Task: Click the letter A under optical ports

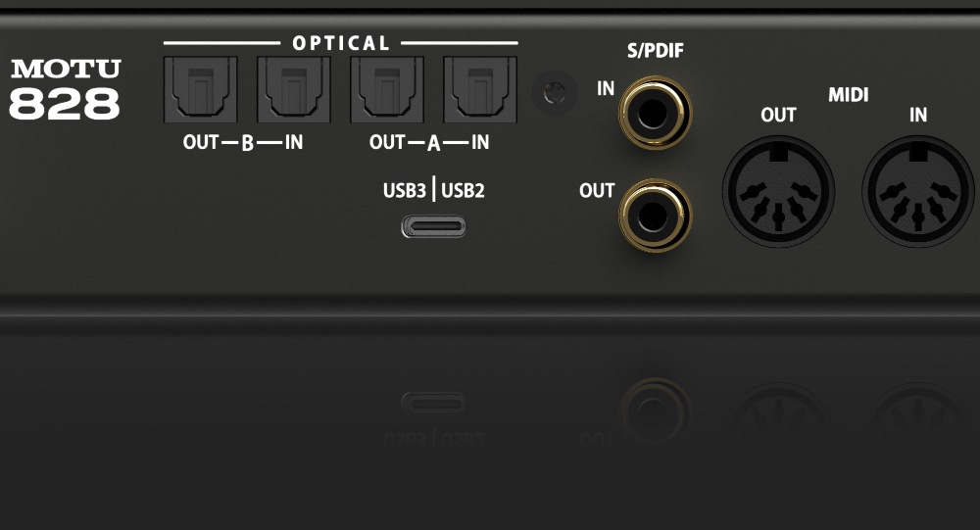Action: click(434, 144)
